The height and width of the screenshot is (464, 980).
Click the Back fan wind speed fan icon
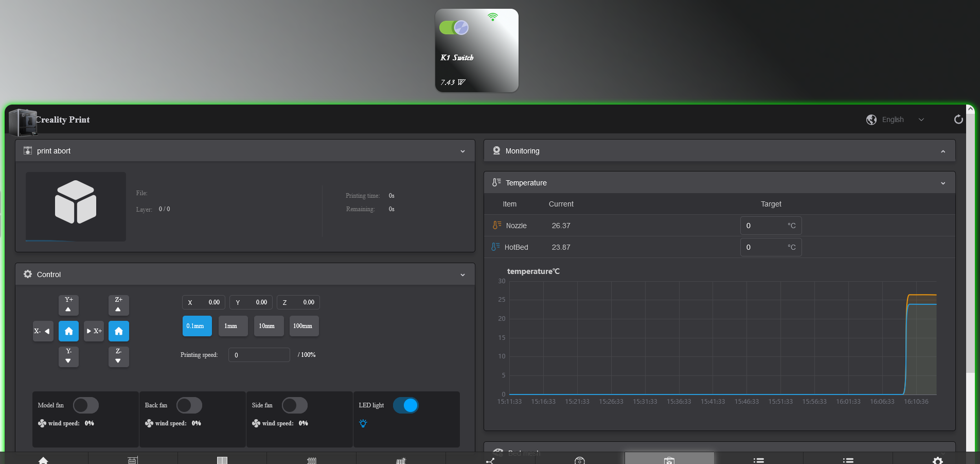[149, 423]
